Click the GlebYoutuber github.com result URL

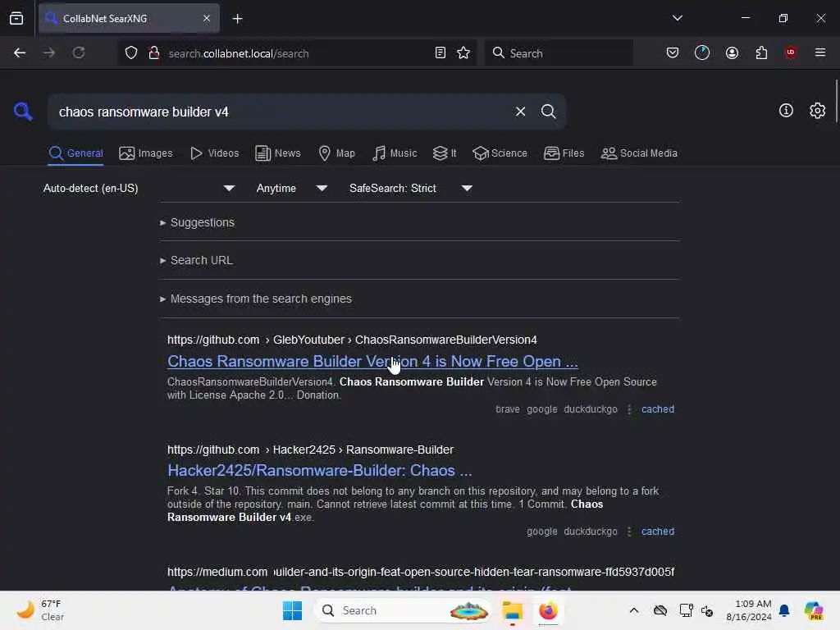(x=352, y=340)
